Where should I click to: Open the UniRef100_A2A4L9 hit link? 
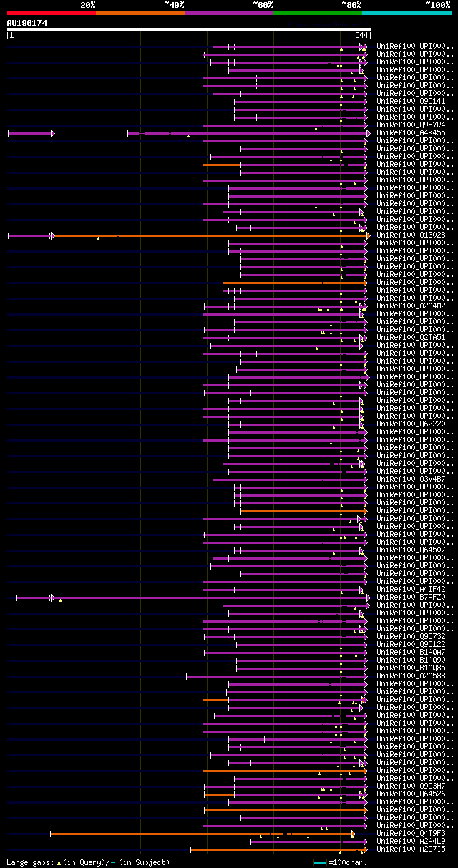click(x=411, y=841)
